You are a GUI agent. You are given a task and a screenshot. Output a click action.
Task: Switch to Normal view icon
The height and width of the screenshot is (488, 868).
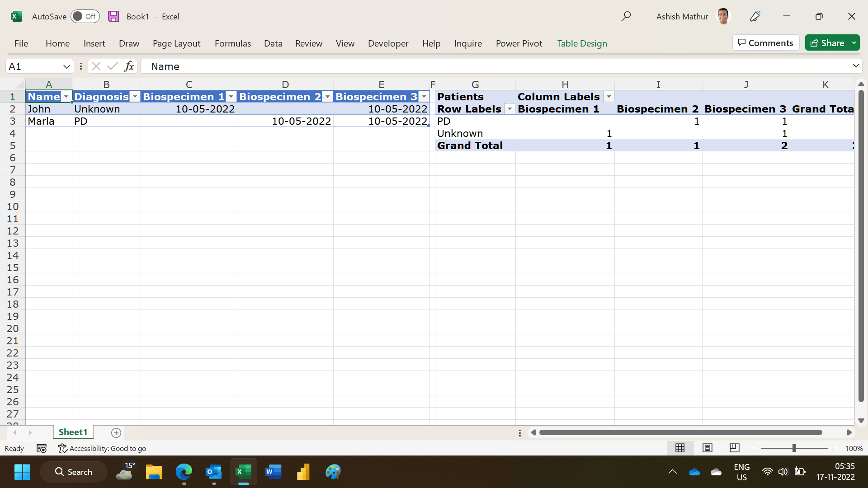pos(680,448)
